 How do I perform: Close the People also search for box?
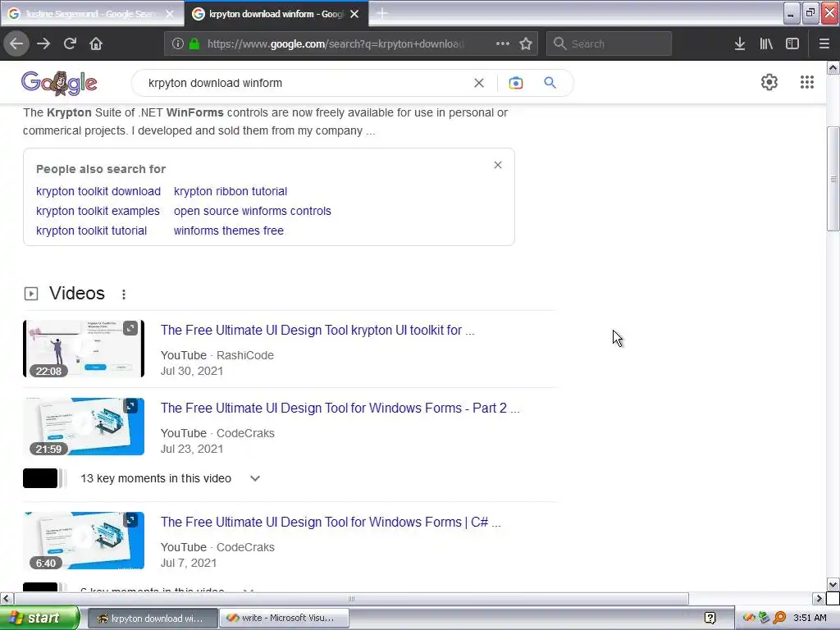(x=498, y=165)
